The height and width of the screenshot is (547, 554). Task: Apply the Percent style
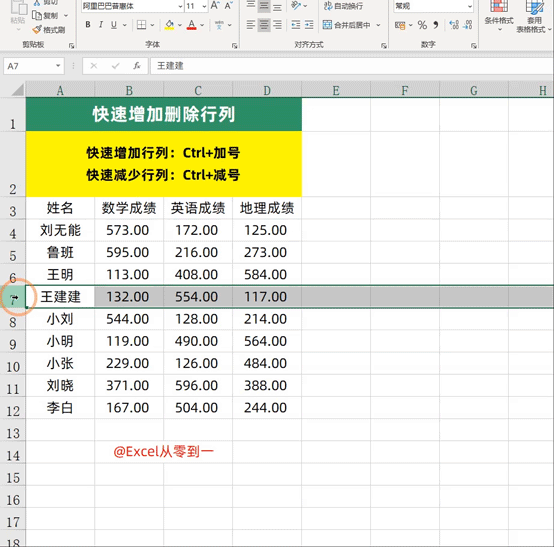click(422, 25)
